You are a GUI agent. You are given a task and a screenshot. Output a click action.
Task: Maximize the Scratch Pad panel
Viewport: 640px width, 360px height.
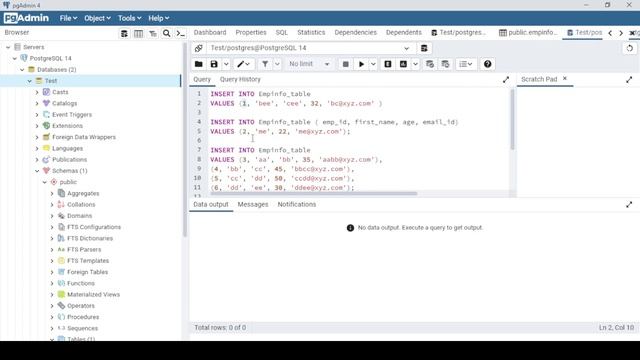629,80
